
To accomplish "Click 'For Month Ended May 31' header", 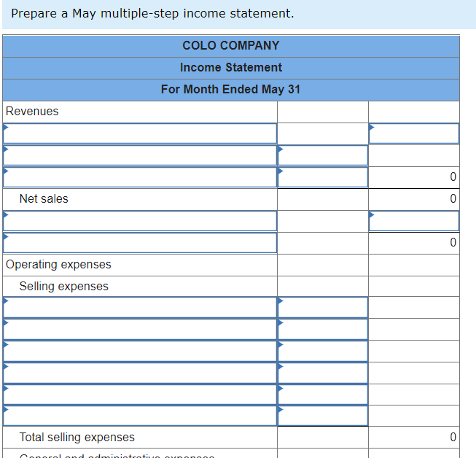I will click(231, 89).
